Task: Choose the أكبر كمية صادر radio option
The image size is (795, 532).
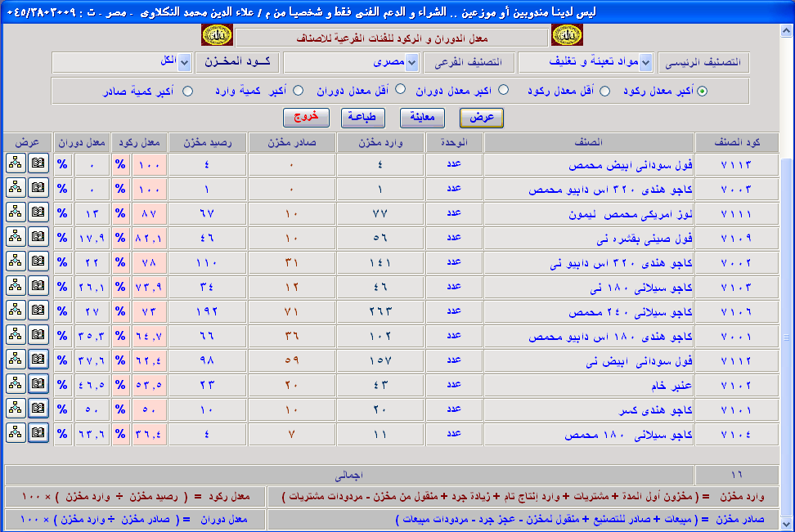Action: pos(188,91)
